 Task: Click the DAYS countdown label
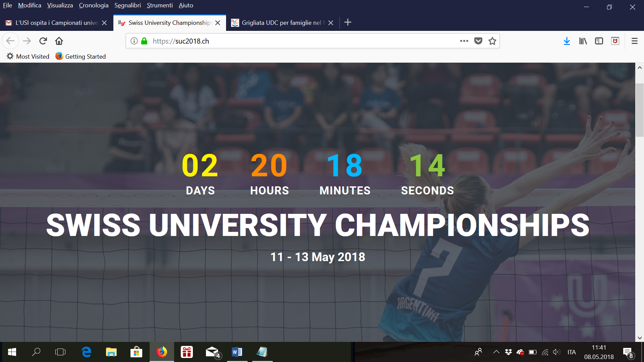point(200,190)
